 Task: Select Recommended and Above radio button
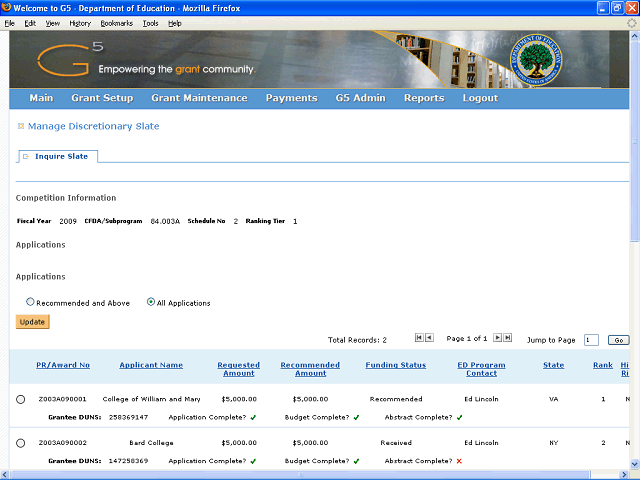30,302
